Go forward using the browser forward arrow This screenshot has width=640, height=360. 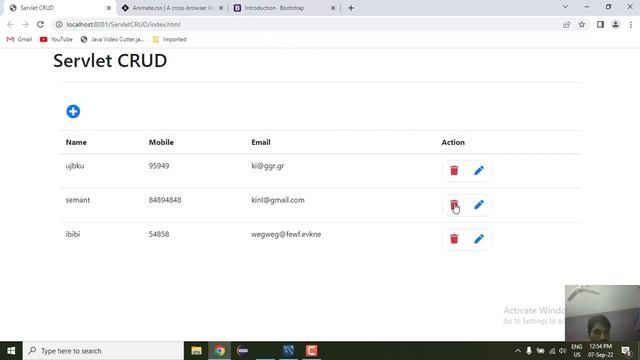(x=25, y=24)
